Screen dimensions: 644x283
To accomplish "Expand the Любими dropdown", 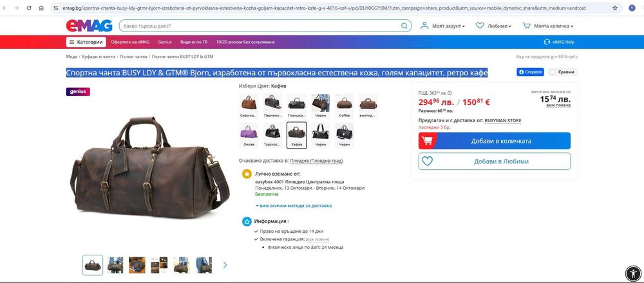I will [x=493, y=26].
